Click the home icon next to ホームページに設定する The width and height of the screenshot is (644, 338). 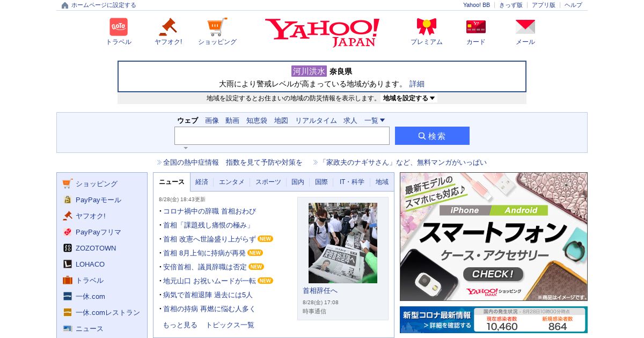[x=65, y=5]
